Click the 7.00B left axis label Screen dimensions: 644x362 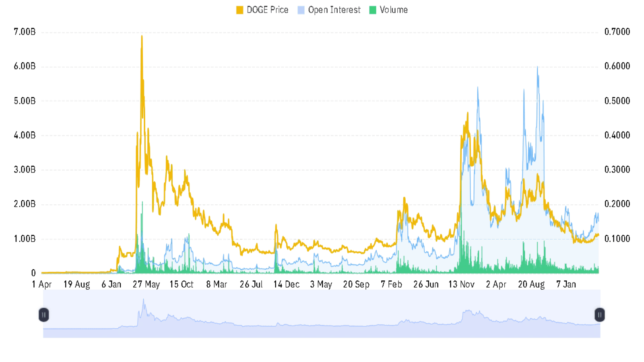[25, 32]
